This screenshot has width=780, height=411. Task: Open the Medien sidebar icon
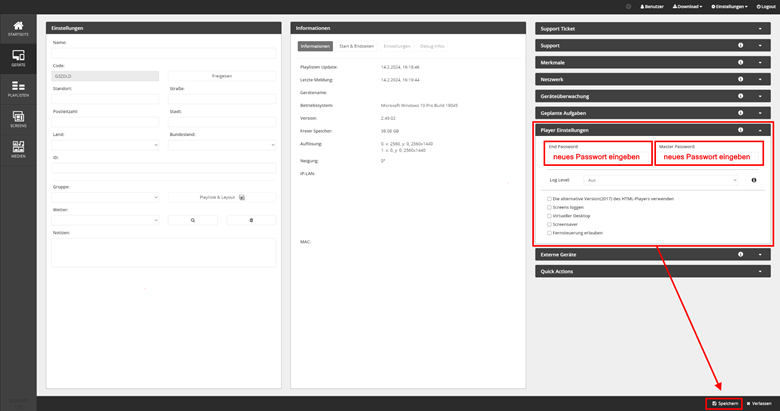tap(18, 149)
